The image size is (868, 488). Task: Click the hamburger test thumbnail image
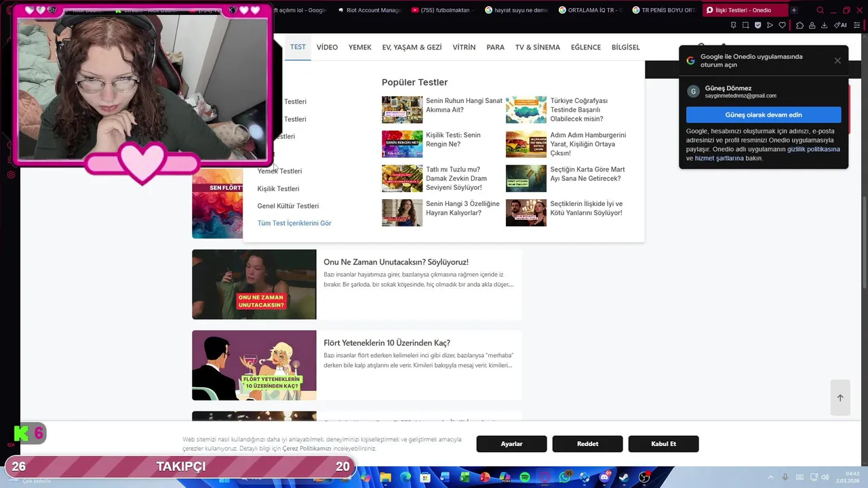point(526,144)
